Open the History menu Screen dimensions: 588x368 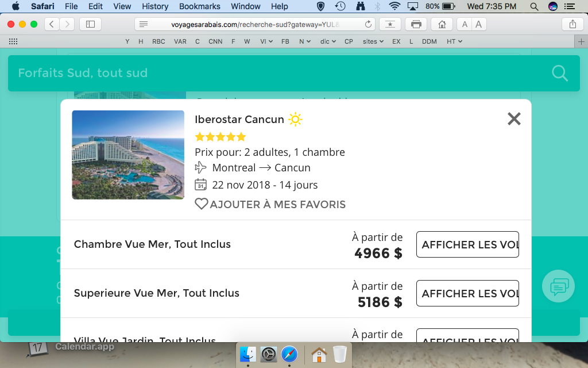click(x=155, y=6)
